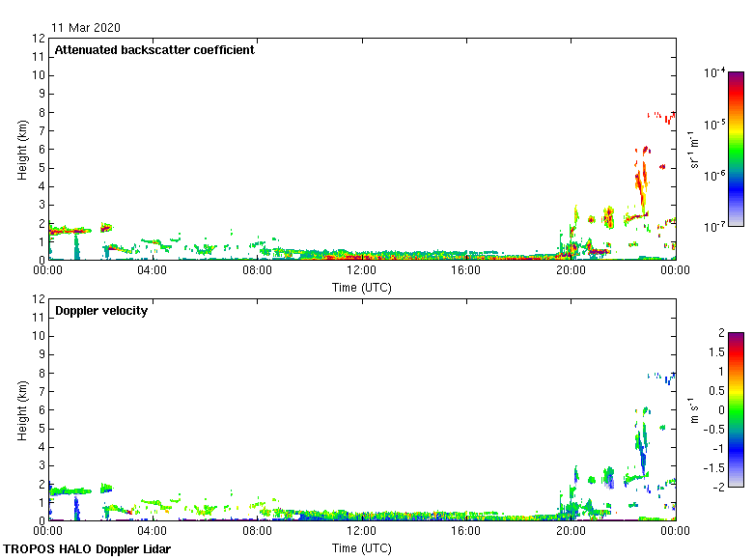Click the 20:00 tick on Doppler time axis

(571, 532)
